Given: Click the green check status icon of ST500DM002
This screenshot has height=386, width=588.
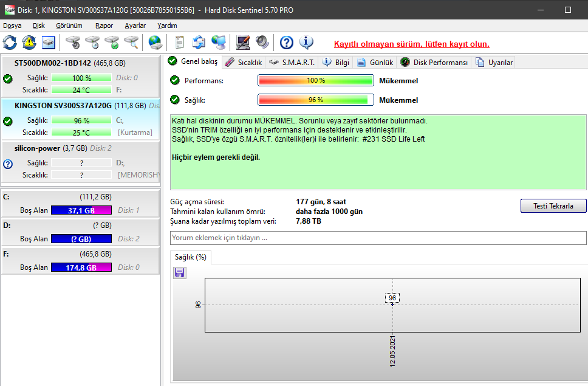Looking at the screenshot, I should pyautogui.click(x=7, y=79).
